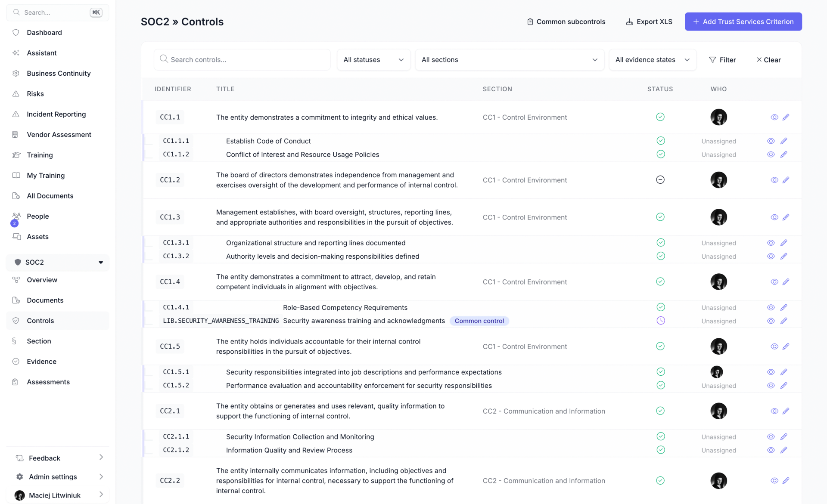
Task: View CC1.3.2 using the eye icon
Action: (771, 256)
